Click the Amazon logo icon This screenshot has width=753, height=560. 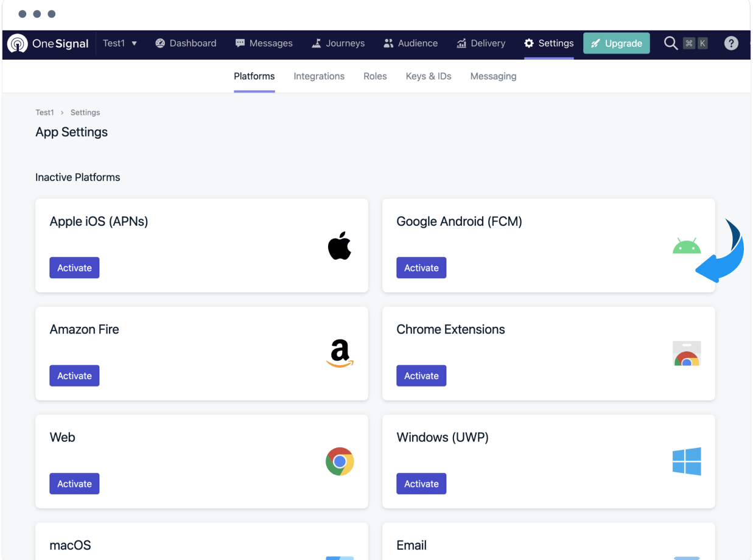click(340, 354)
